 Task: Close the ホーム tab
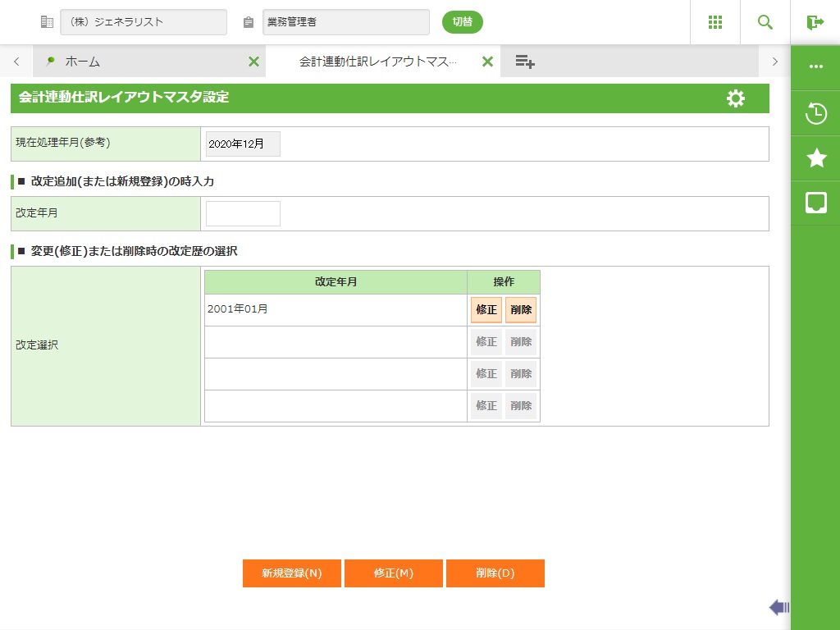pyautogui.click(x=253, y=62)
